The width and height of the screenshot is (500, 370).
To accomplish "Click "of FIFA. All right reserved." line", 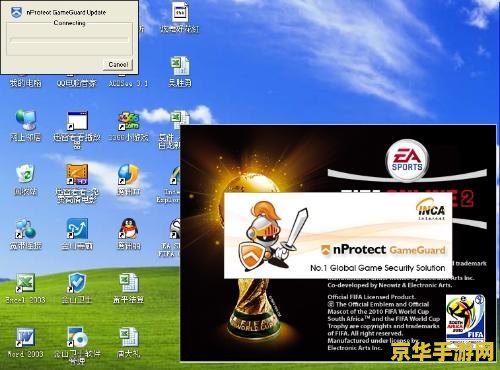I will coord(365,333).
